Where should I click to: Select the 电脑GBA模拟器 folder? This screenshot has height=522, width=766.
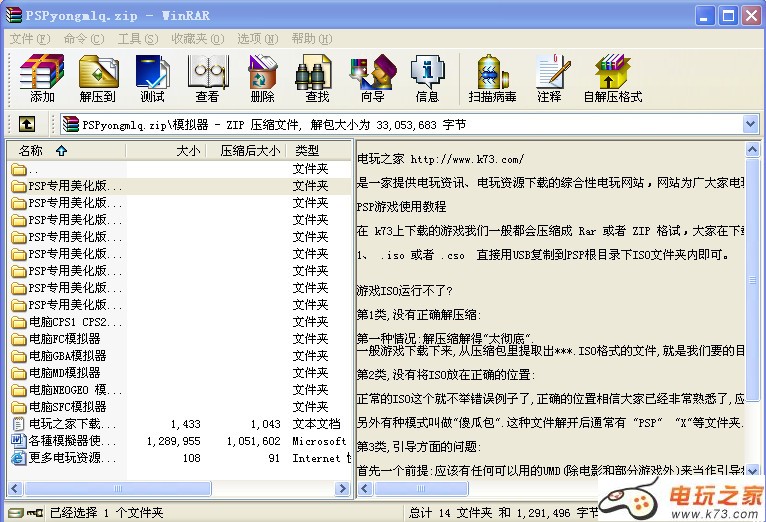(x=67, y=356)
